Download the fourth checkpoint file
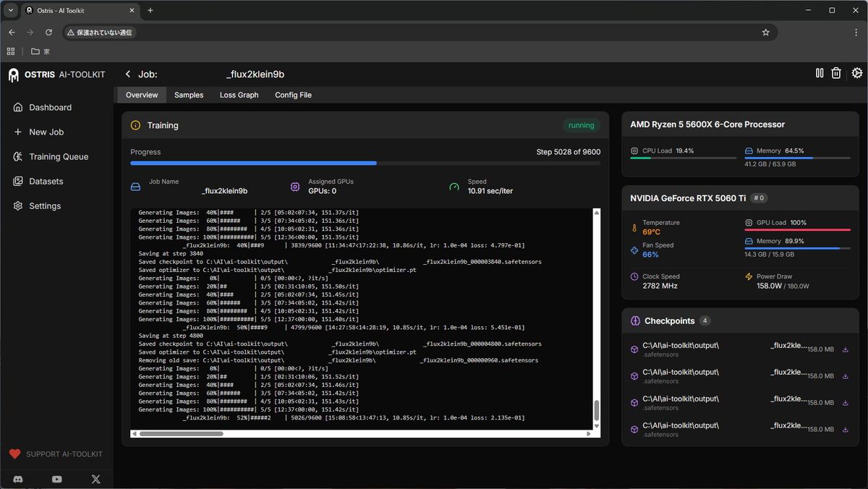The height and width of the screenshot is (489, 868). click(x=846, y=430)
